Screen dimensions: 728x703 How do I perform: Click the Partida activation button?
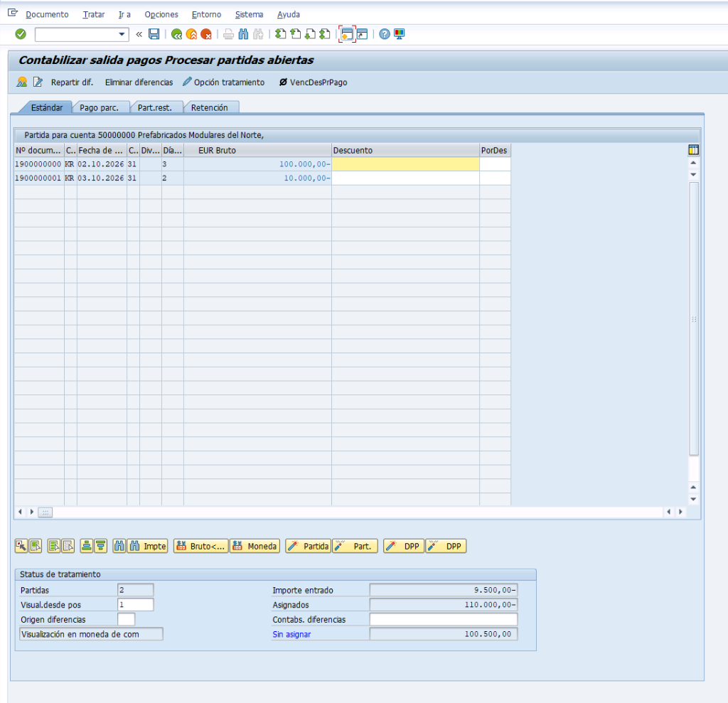pyautogui.click(x=308, y=546)
